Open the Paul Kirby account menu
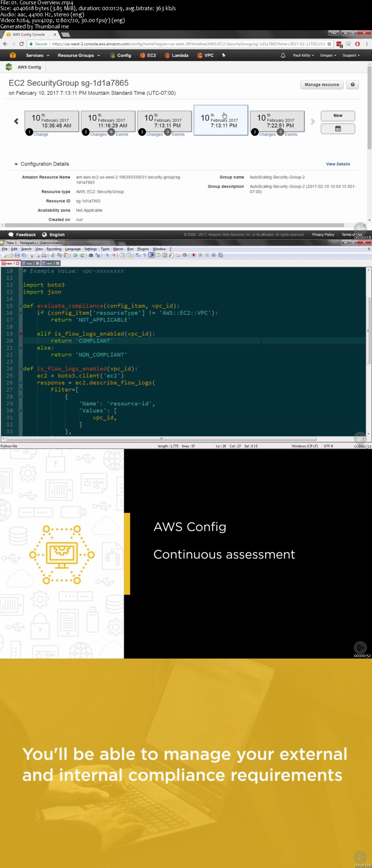Viewport: 372px width, 868px height. coord(303,55)
